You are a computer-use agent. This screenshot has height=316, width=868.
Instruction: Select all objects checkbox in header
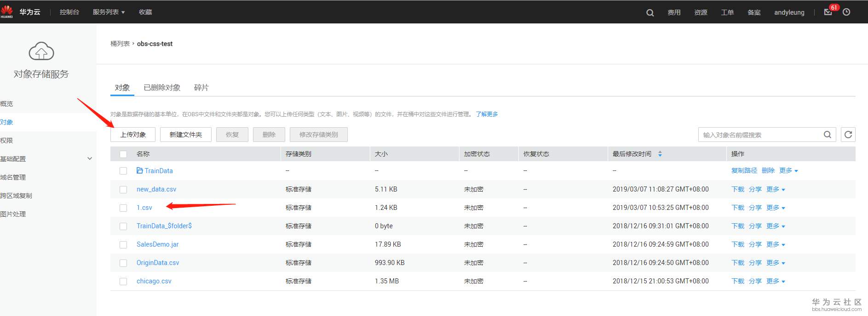click(x=123, y=154)
